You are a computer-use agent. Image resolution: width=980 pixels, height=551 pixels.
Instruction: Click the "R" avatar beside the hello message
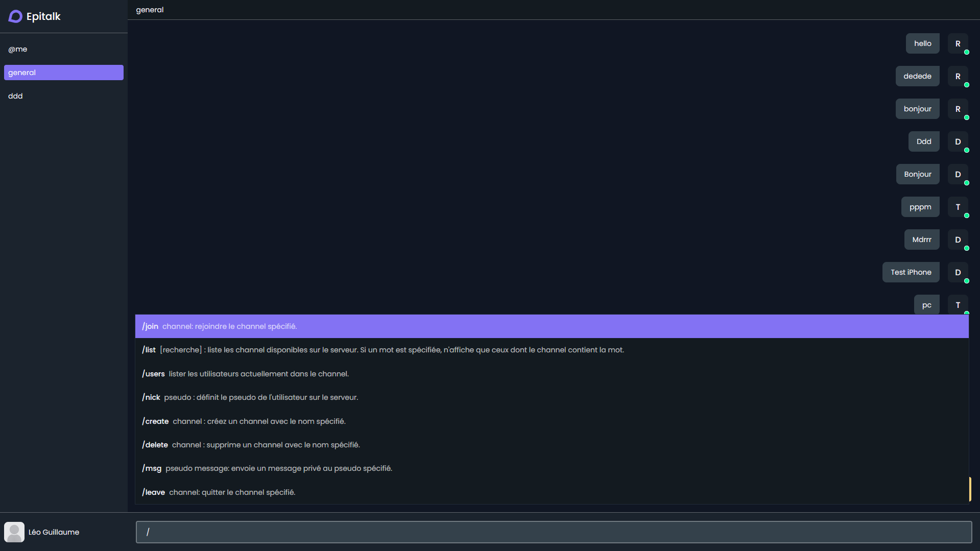pos(958,43)
